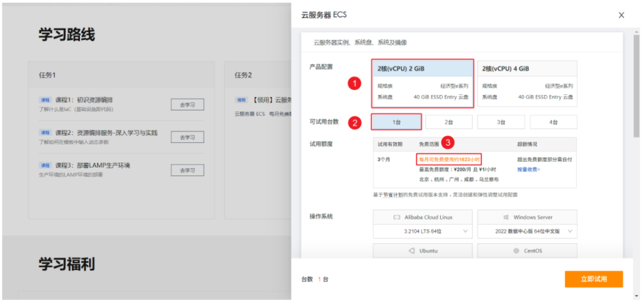Open 课程3：部署LAMP生产环境 title
The width and height of the screenshot is (644, 303).
[x=93, y=165]
